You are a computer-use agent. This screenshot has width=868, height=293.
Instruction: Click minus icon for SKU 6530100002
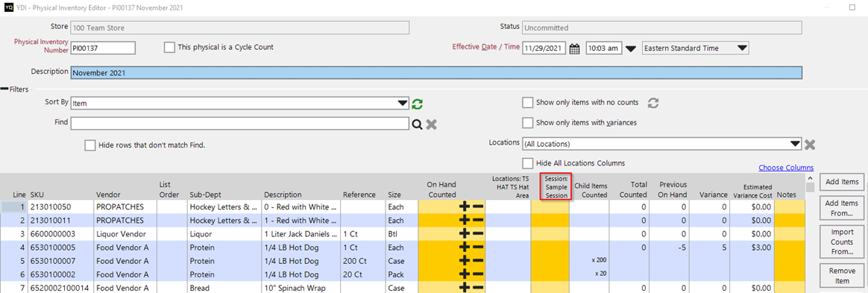(478, 274)
